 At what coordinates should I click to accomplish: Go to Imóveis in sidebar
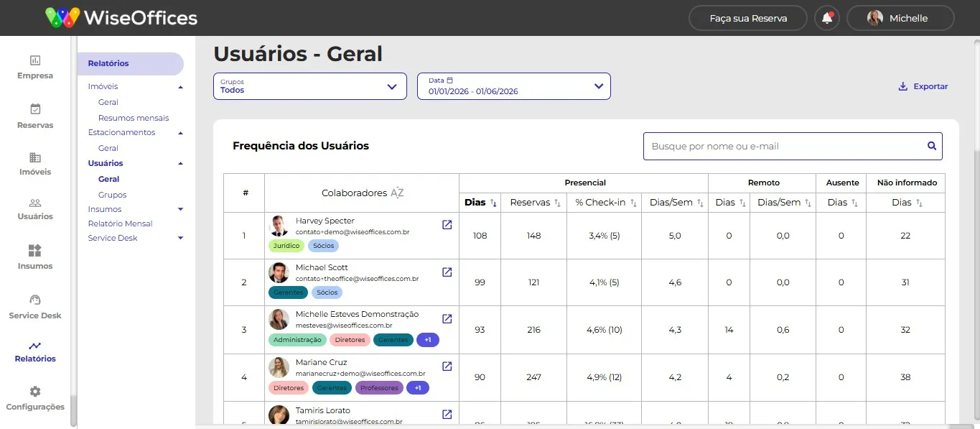(35, 164)
